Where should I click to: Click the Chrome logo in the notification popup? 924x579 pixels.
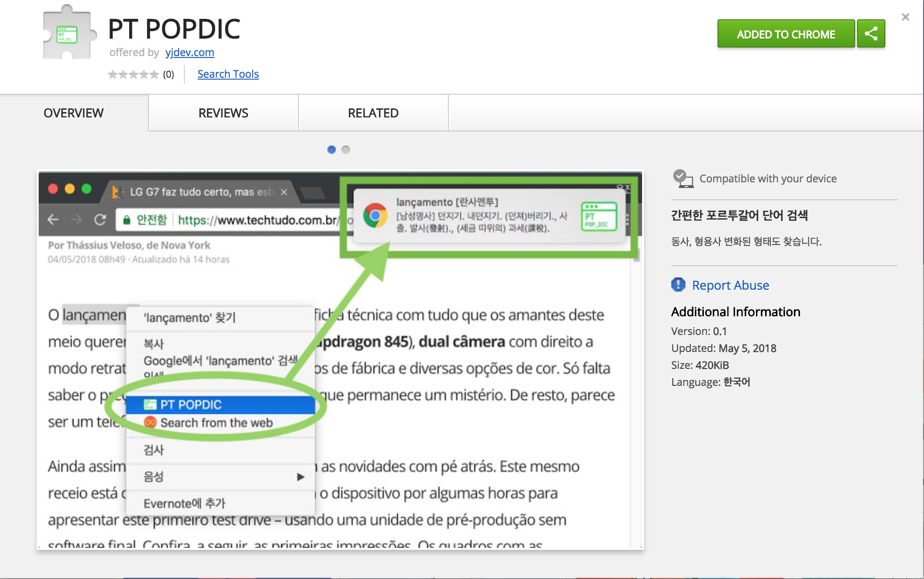click(x=375, y=216)
